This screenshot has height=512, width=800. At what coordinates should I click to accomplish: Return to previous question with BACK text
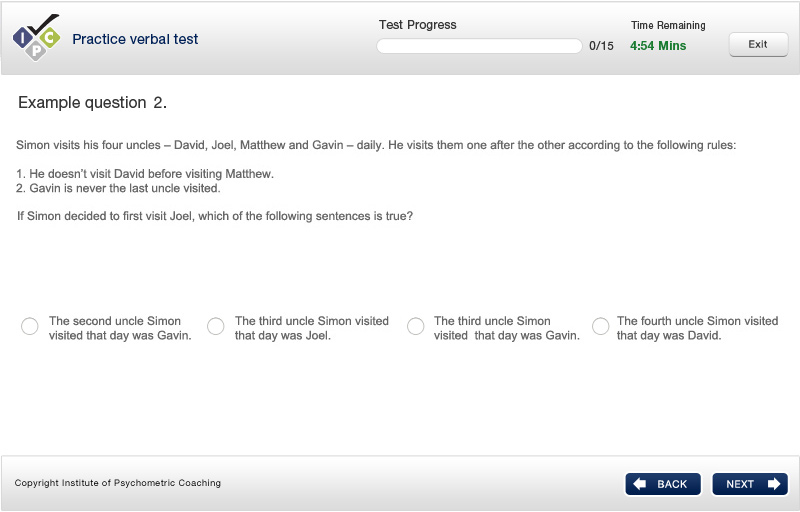coord(672,484)
